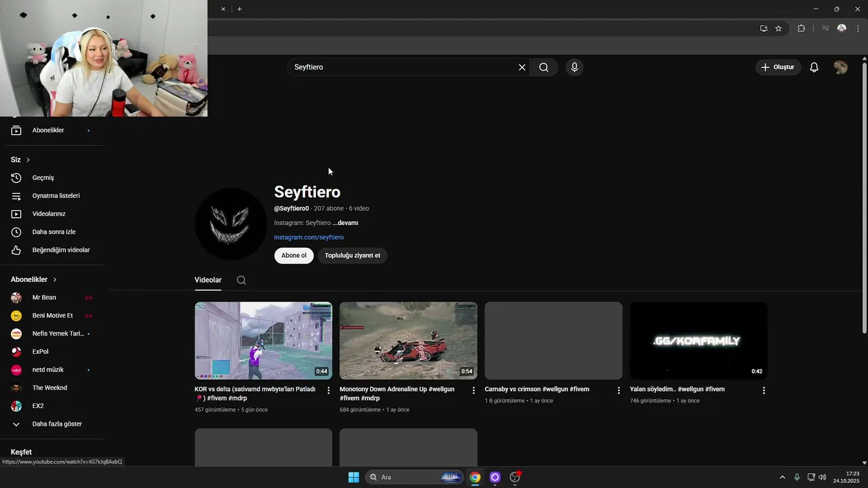
Task: Open browser extensions puzzle icon
Action: (802, 28)
